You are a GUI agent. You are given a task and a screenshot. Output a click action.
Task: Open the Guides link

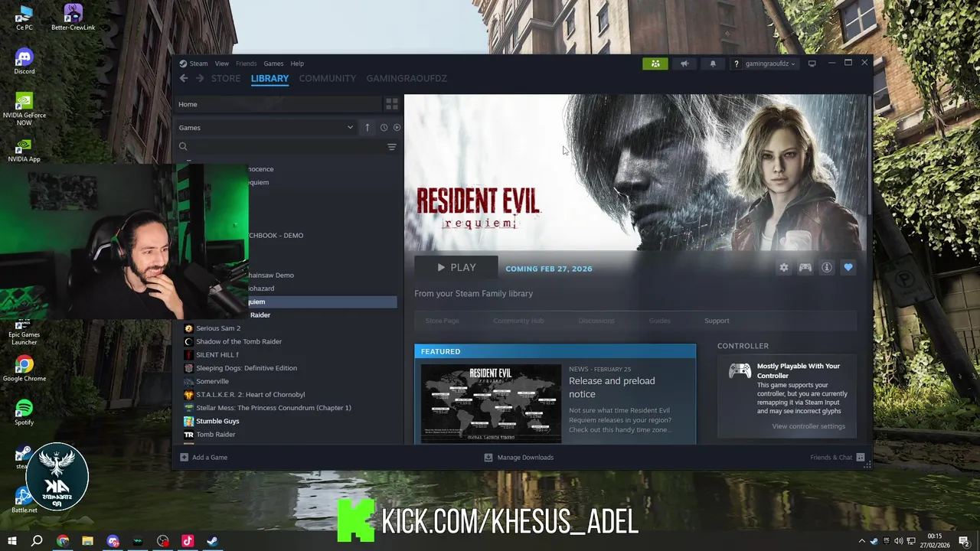tap(659, 321)
